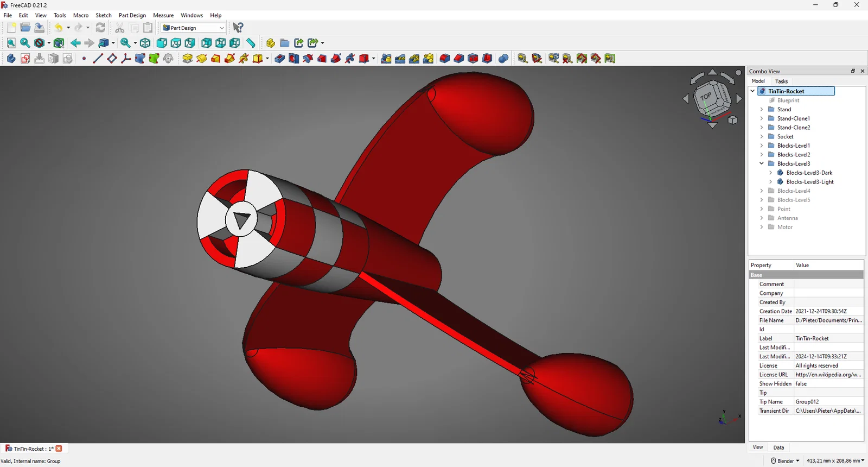Click the Save document icon
This screenshot has height=467, width=868.
39,28
